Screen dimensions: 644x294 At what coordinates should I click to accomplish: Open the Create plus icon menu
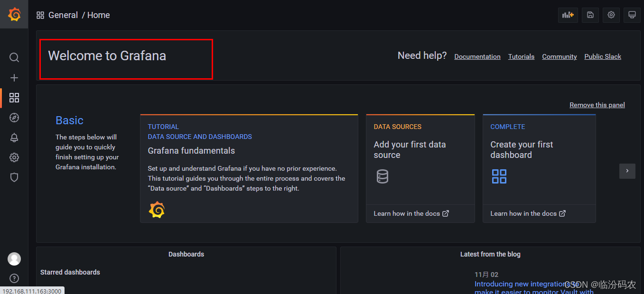tap(14, 78)
